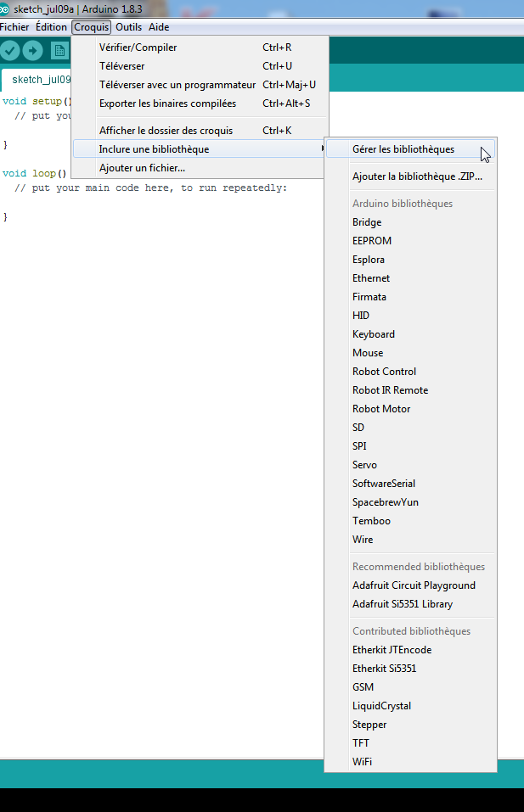Open the Aide menu
This screenshot has height=812, width=524.
[159, 27]
